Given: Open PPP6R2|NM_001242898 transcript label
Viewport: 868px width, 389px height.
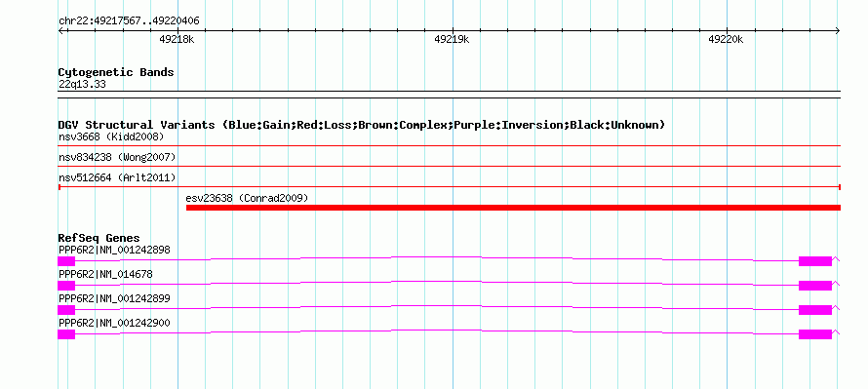Looking at the screenshot, I should 114,251.
